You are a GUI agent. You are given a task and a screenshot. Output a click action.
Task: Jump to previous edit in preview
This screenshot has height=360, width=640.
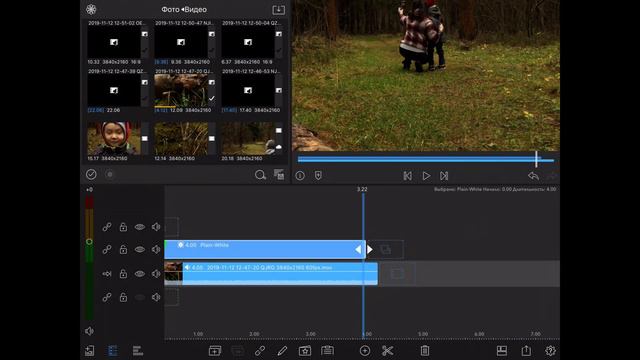pyautogui.click(x=407, y=176)
